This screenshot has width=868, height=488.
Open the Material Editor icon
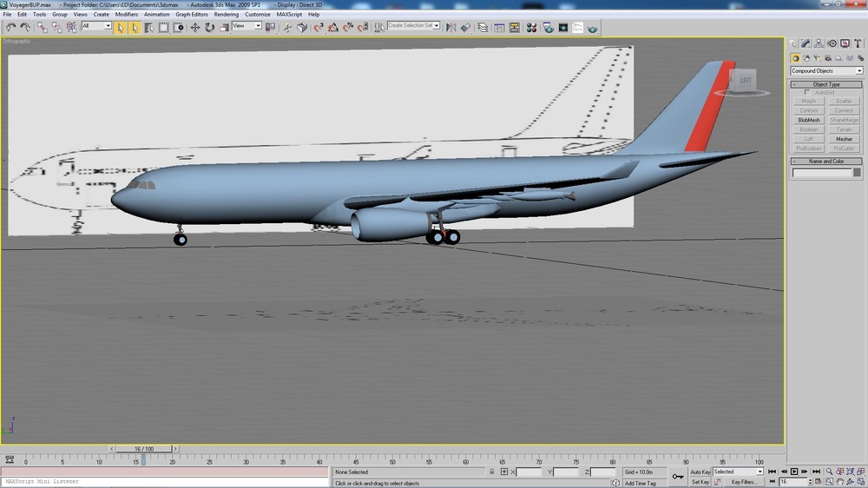pos(531,27)
